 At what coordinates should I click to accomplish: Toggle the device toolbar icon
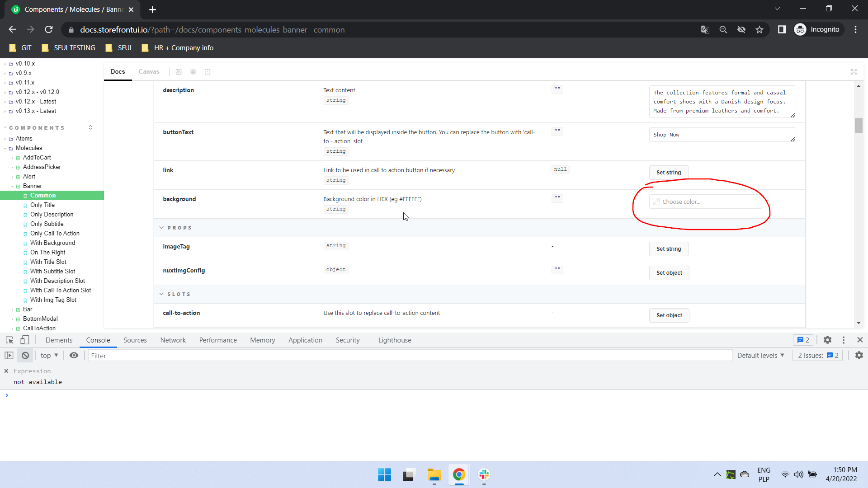click(25, 340)
